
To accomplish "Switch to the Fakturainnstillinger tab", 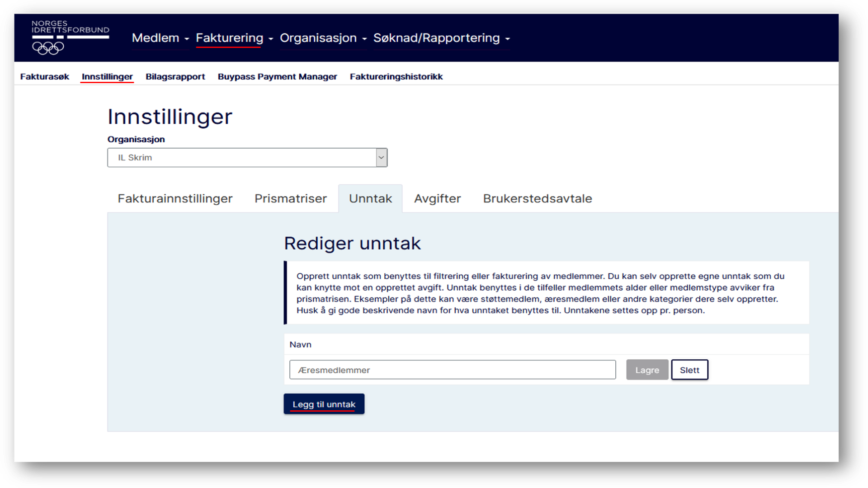I will tap(175, 198).
